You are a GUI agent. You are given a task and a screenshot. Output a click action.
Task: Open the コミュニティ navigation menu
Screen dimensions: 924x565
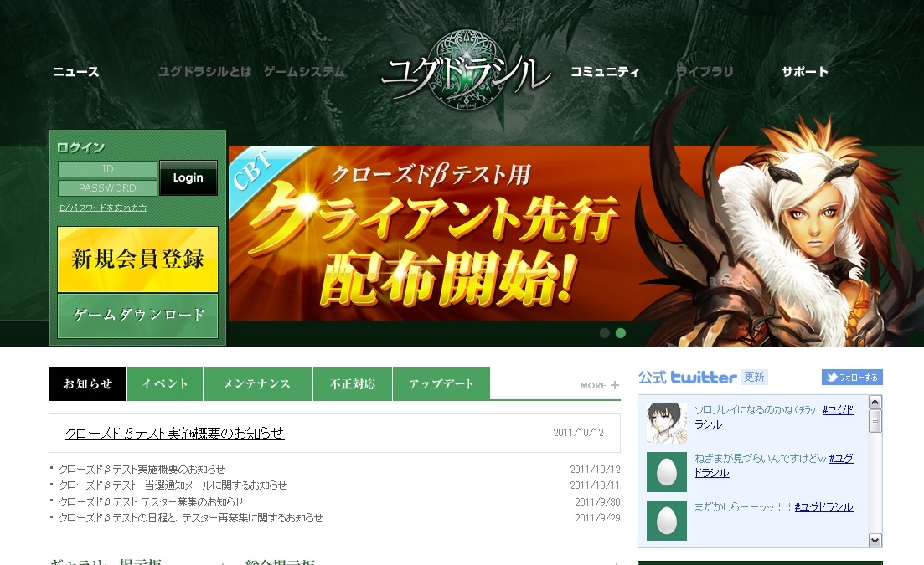coord(605,72)
